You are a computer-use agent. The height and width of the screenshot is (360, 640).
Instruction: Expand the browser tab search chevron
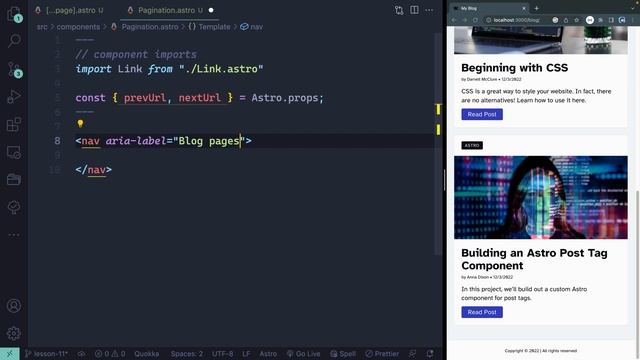coord(633,8)
